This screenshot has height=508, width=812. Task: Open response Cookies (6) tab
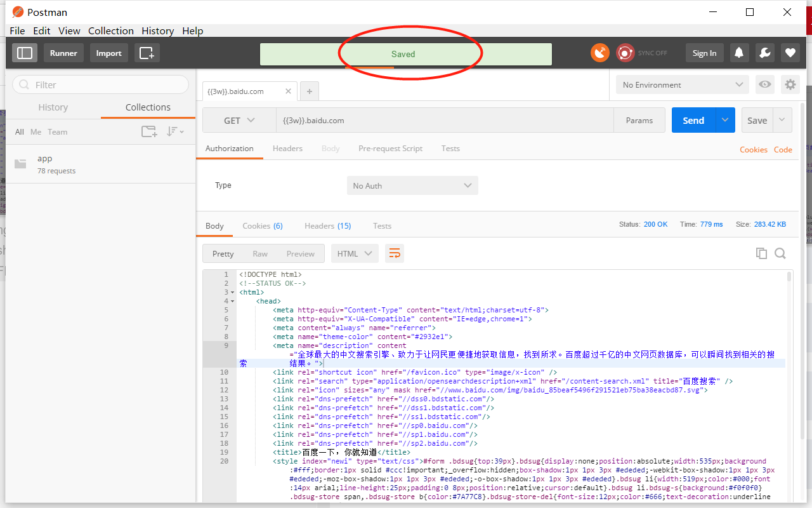263,225
